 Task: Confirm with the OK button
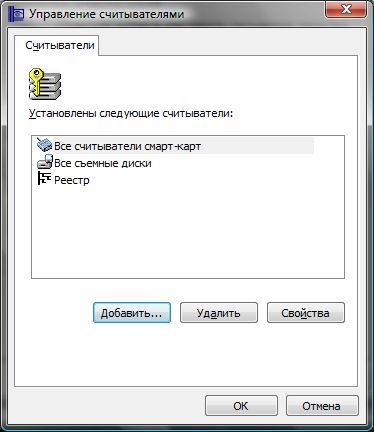[x=241, y=406]
